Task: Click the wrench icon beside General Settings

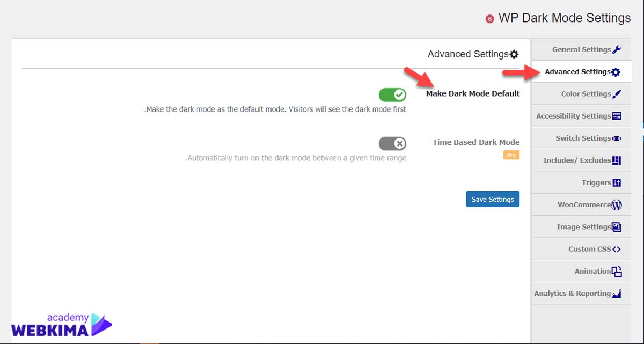Action: click(617, 49)
